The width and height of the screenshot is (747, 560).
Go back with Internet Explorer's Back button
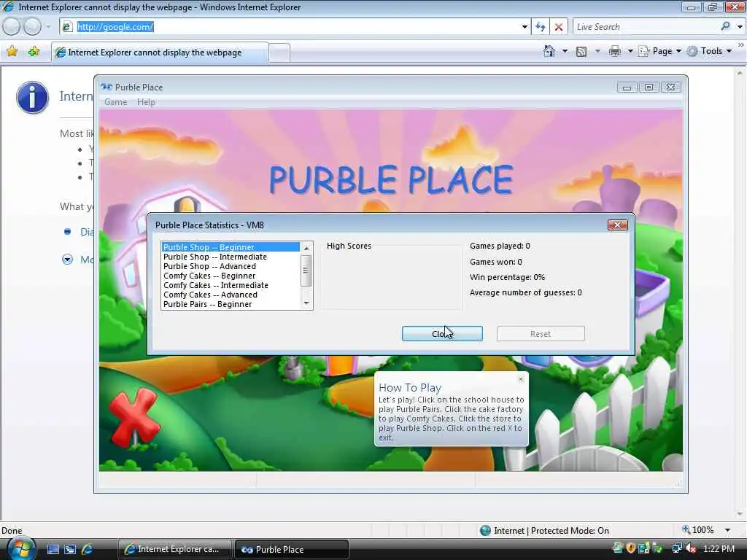(x=12, y=27)
